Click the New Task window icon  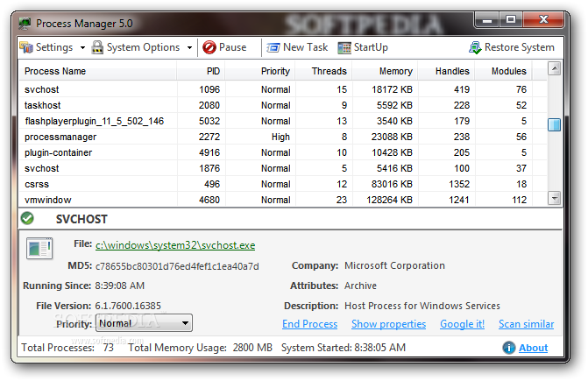[x=273, y=48]
